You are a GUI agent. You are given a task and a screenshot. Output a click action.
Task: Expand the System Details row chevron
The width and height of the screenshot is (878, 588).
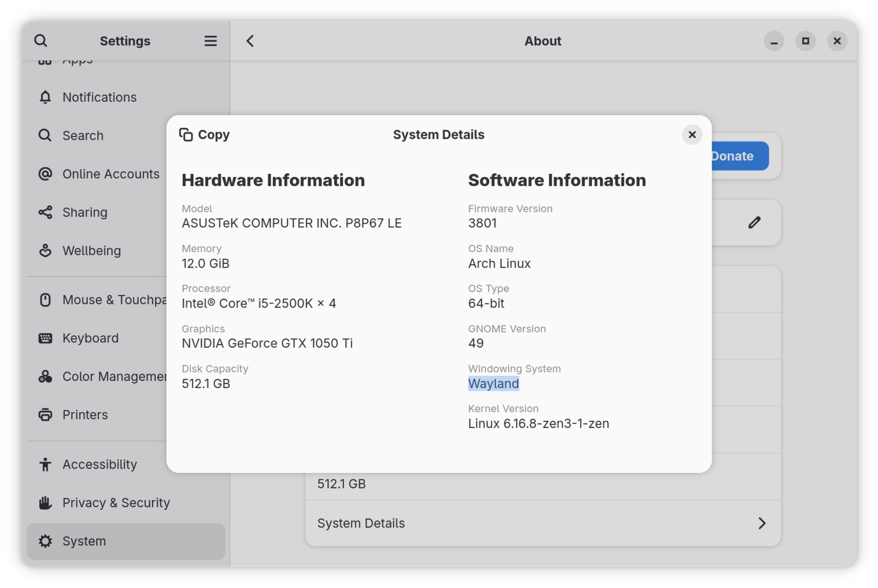[762, 523]
